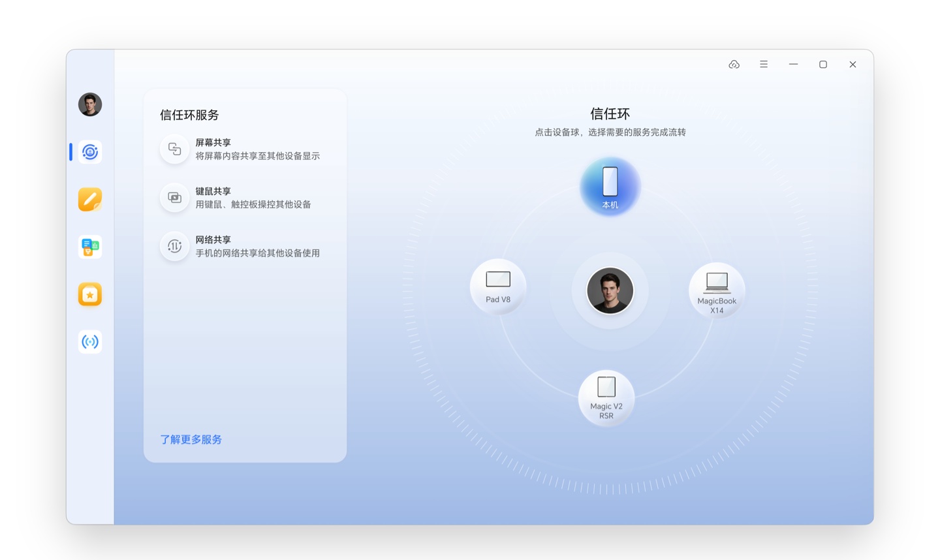Select the 网络共享 network sharing service
The height and width of the screenshot is (560, 940).
pos(241,247)
